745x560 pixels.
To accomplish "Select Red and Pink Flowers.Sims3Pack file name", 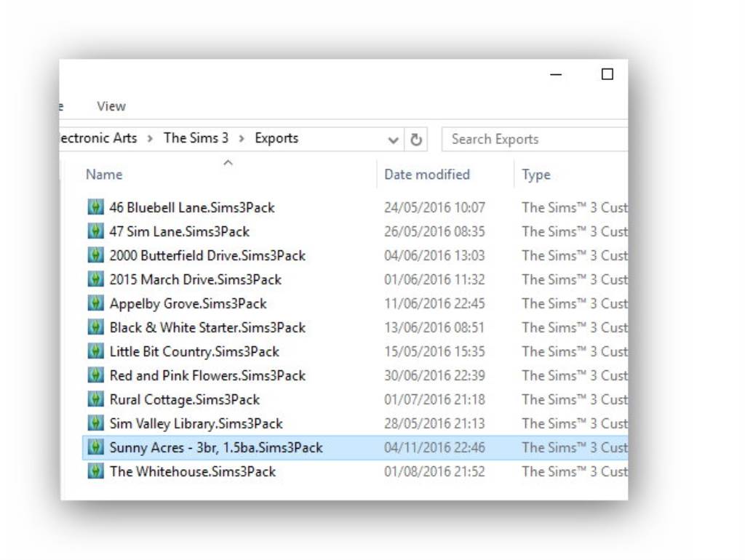I will coord(207,375).
